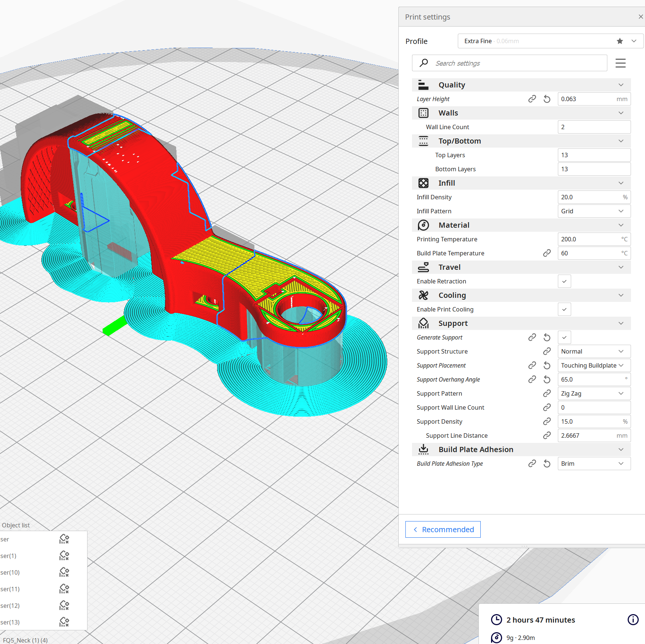
Task: Close the Print settings panel
Action: pyautogui.click(x=641, y=17)
